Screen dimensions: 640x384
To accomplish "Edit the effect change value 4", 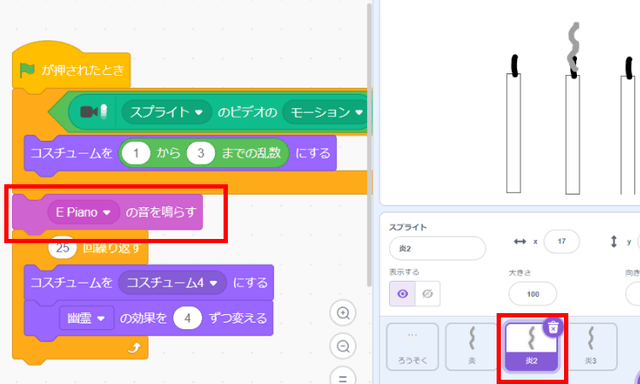I will 187,318.
